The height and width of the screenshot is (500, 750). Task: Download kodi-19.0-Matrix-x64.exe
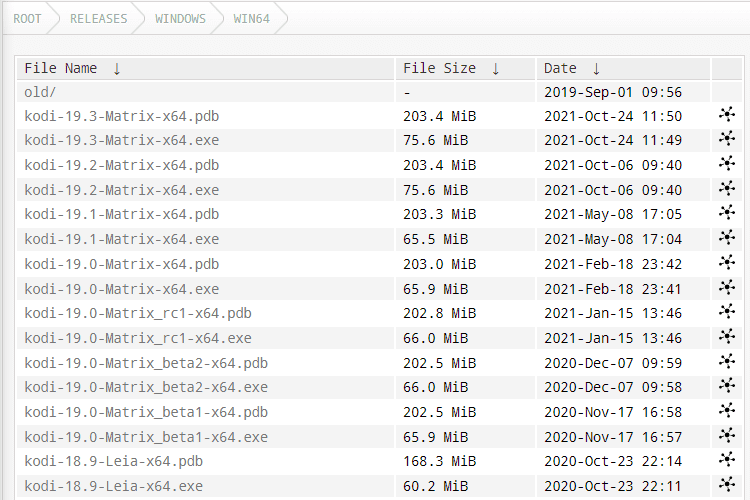click(121, 289)
